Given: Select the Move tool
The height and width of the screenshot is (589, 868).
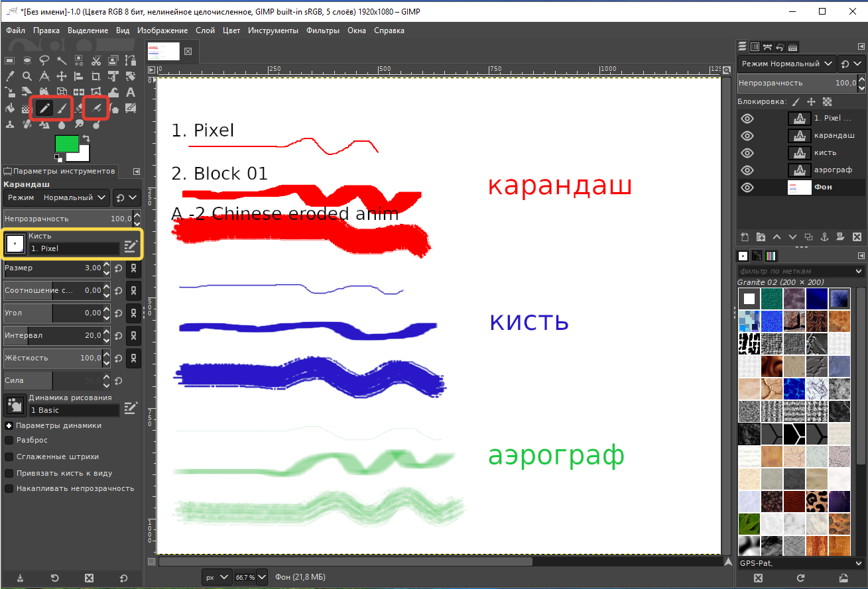Looking at the screenshot, I should pos(62,76).
